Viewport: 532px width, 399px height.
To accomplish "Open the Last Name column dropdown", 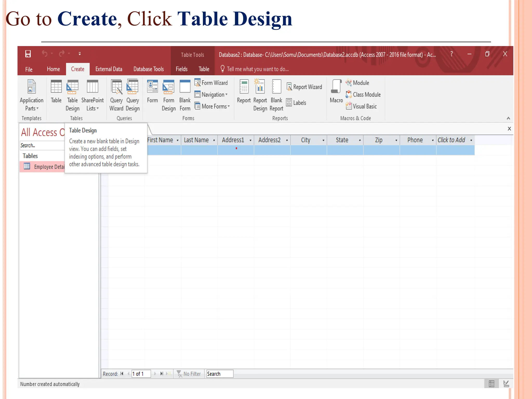I will [214, 140].
